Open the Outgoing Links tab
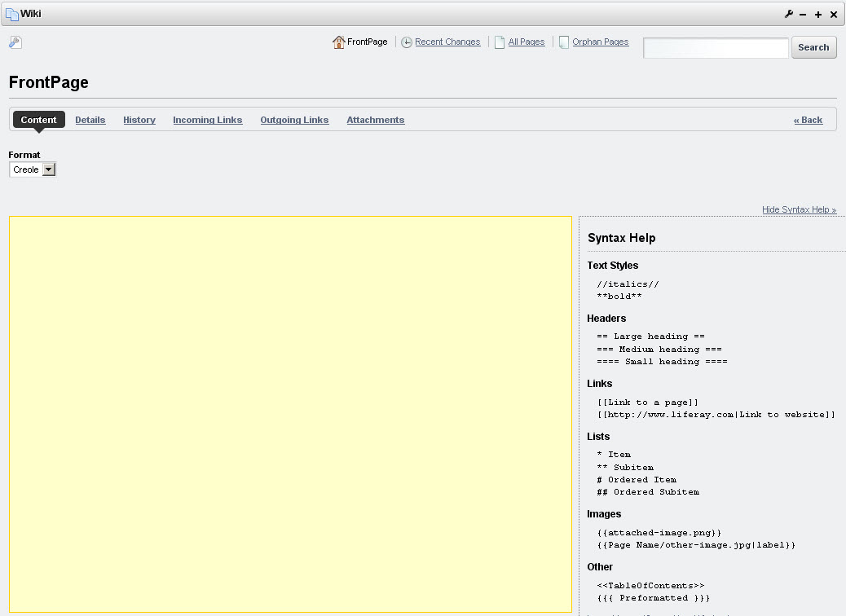 tap(294, 120)
